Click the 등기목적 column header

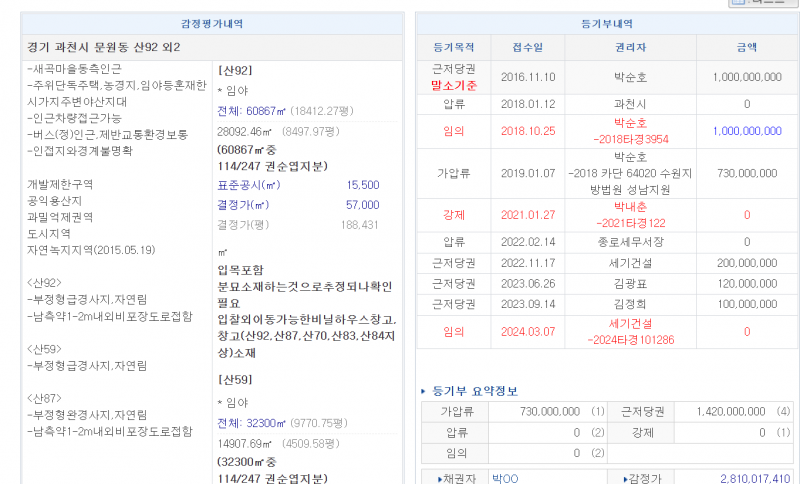[x=453, y=47]
